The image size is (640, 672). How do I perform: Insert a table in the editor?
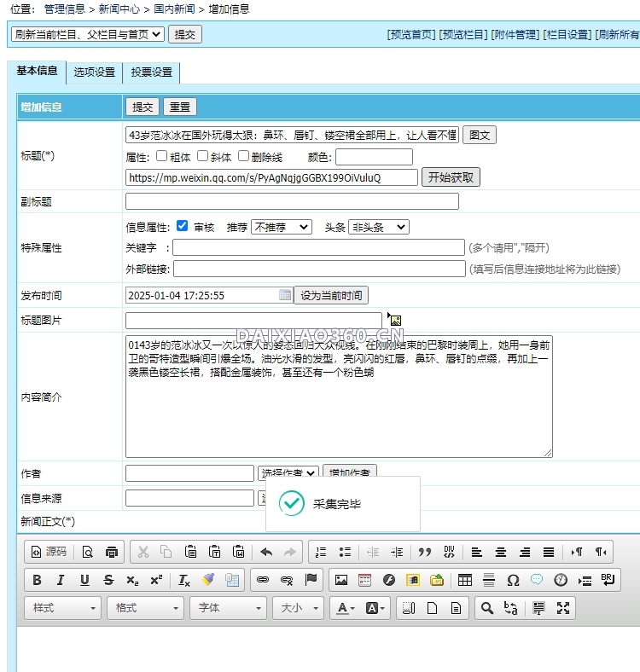(465, 580)
